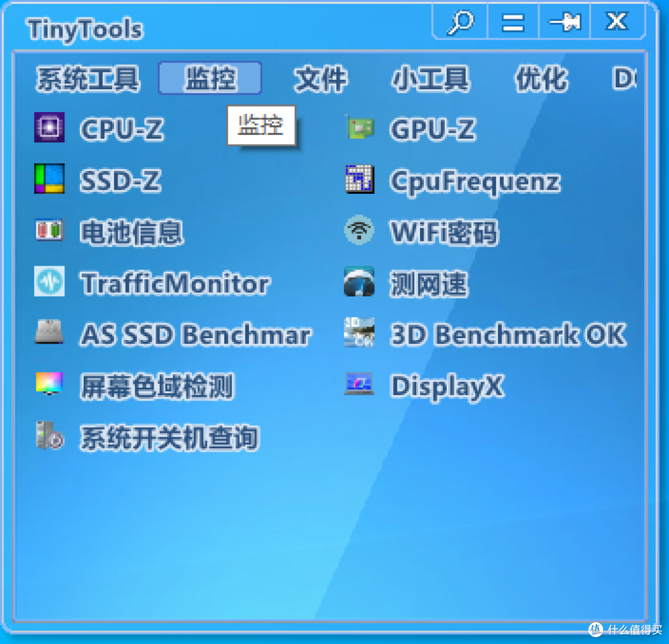Click the WiFi password signal icon
The width and height of the screenshot is (669, 644).
pos(359,230)
